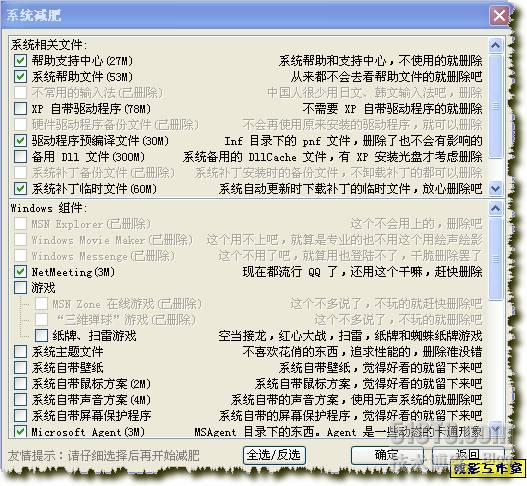Uncheck 驱动程序预编译文件 (30M) checkbox
Viewport: 527px width, 486px height.
pos(20,140)
